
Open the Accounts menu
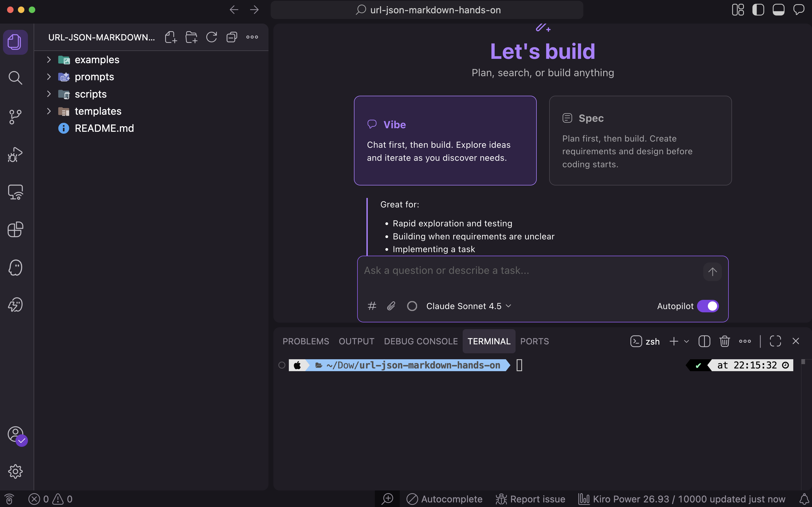pos(16,435)
